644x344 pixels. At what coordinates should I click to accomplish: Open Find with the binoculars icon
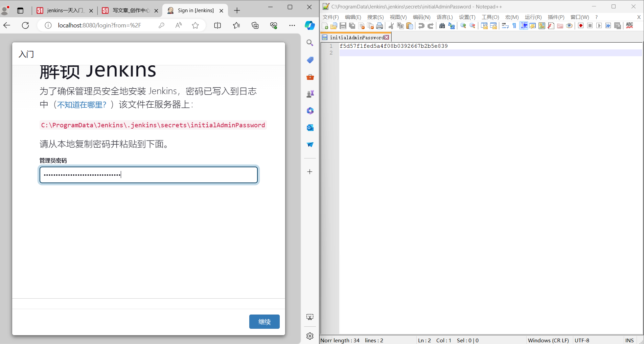coord(442,26)
